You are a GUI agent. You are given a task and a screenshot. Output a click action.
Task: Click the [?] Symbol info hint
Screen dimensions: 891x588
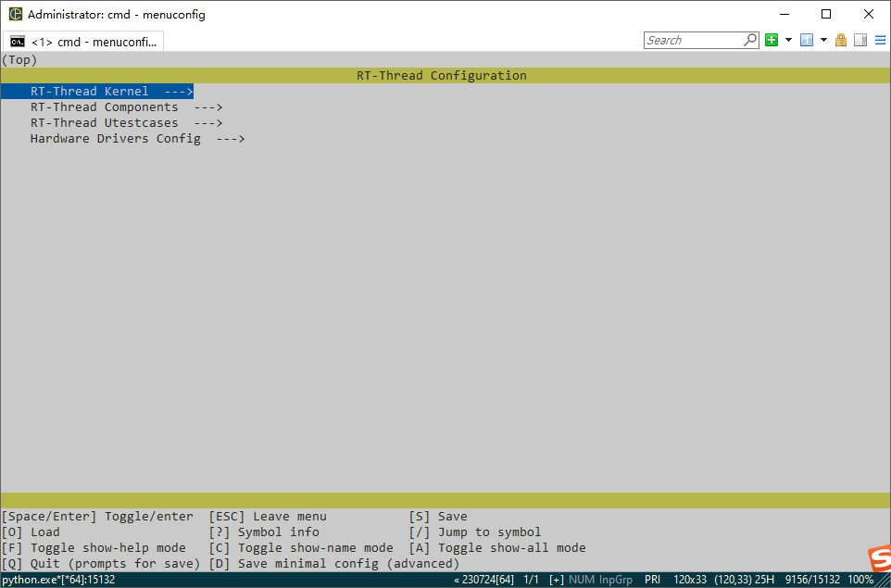(264, 532)
